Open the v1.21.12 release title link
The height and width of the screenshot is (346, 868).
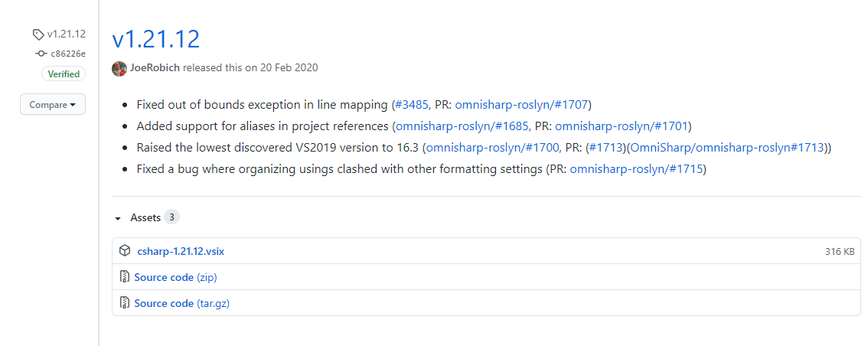click(156, 39)
